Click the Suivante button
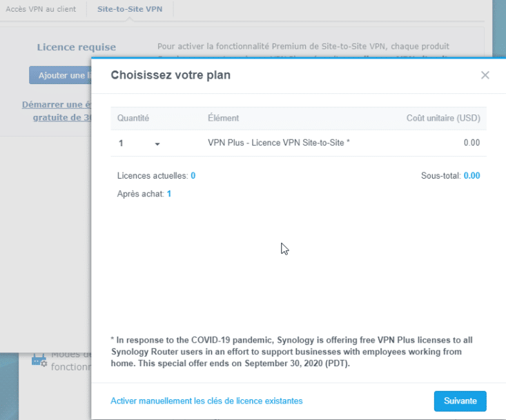Image resolution: width=506 pixels, height=420 pixels. [460, 401]
